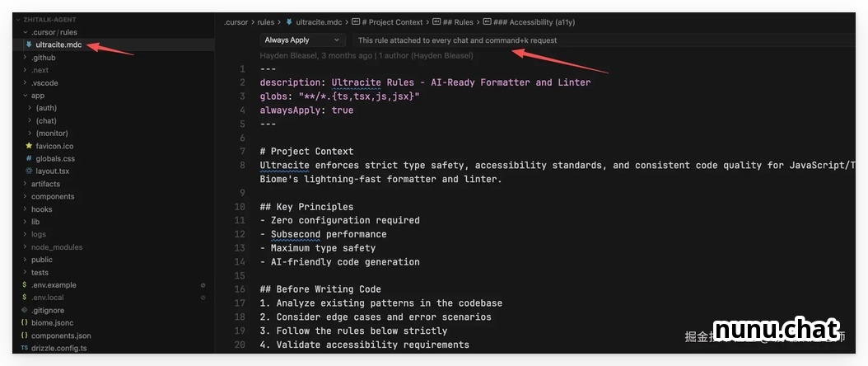
Task: Click the .env.example dollar icon
Action: [x=25, y=284]
